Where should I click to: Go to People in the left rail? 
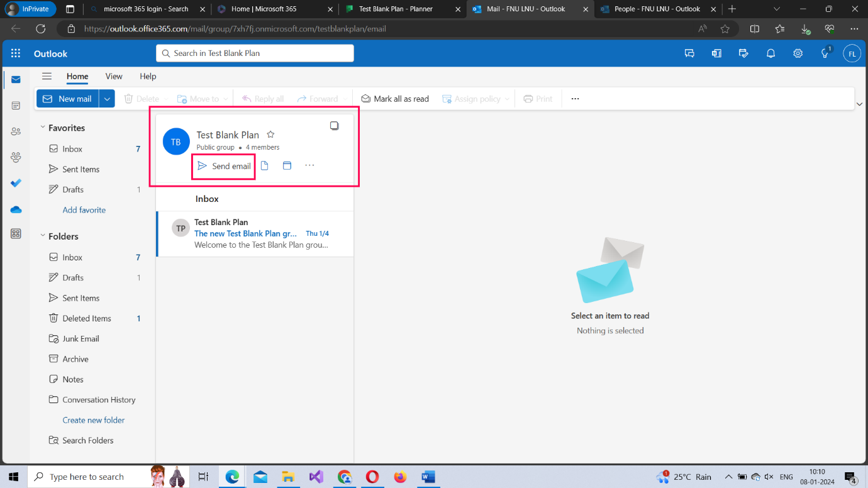click(x=16, y=131)
